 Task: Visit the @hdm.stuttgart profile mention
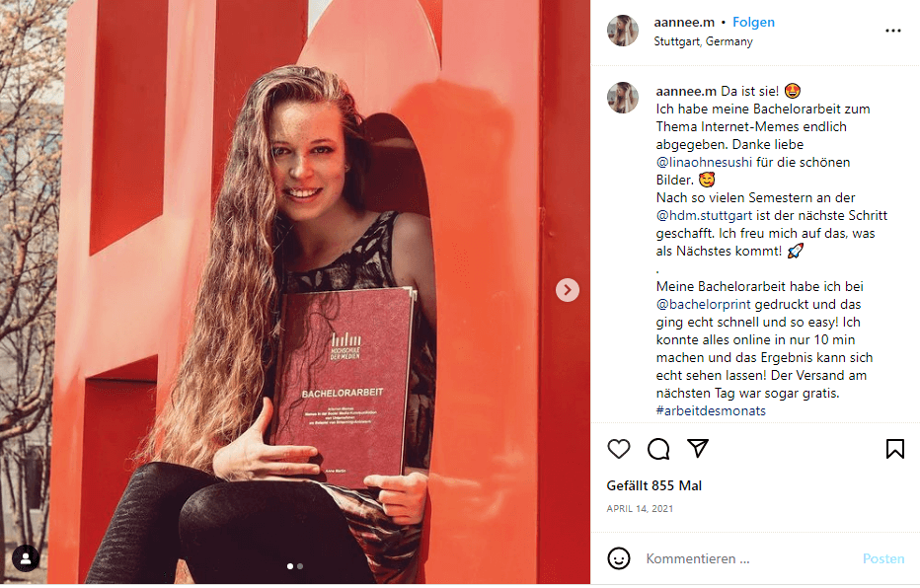click(704, 216)
